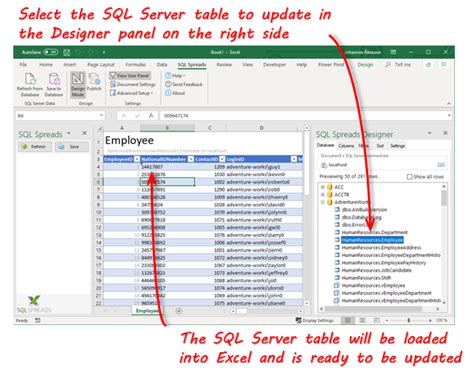Click the quick access Save icon

pos(67,52)
